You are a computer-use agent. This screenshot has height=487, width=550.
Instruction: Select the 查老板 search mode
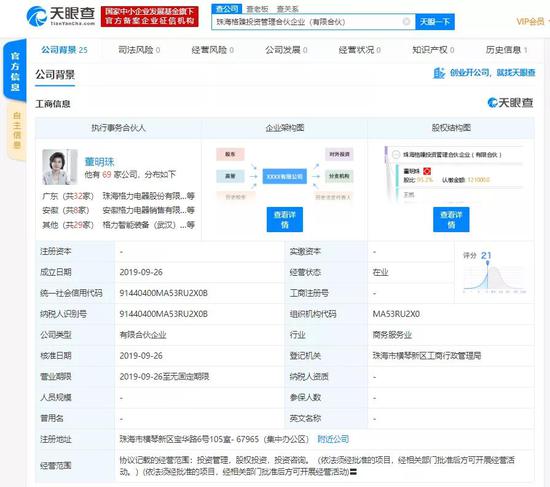click(257, 9)
